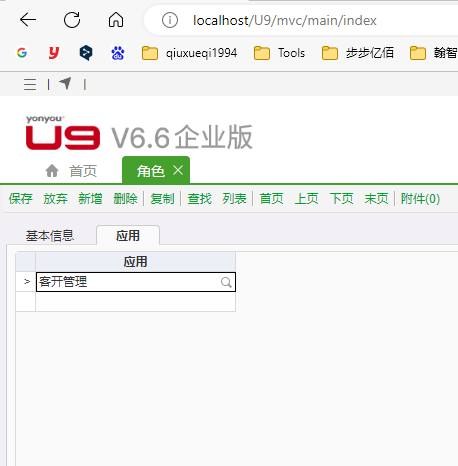Screen dimensions: 458x466
Task: Open the red Y bookmark icon
Action: (54, 53)
